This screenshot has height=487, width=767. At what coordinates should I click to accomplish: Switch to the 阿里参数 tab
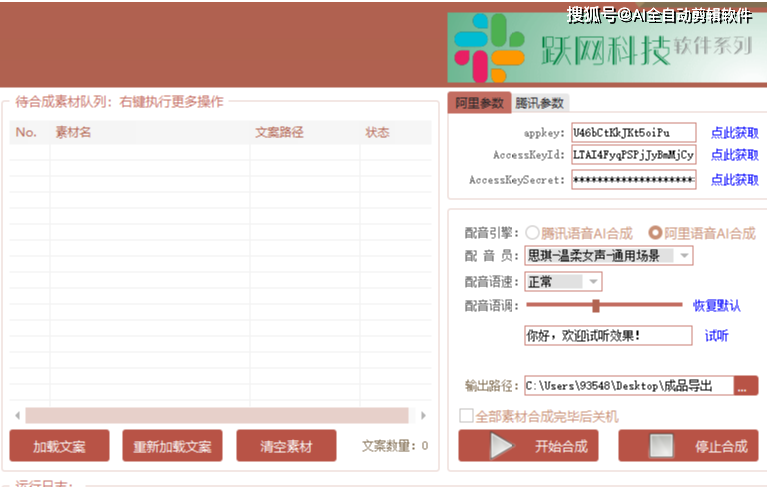click(x=479, y=103)
